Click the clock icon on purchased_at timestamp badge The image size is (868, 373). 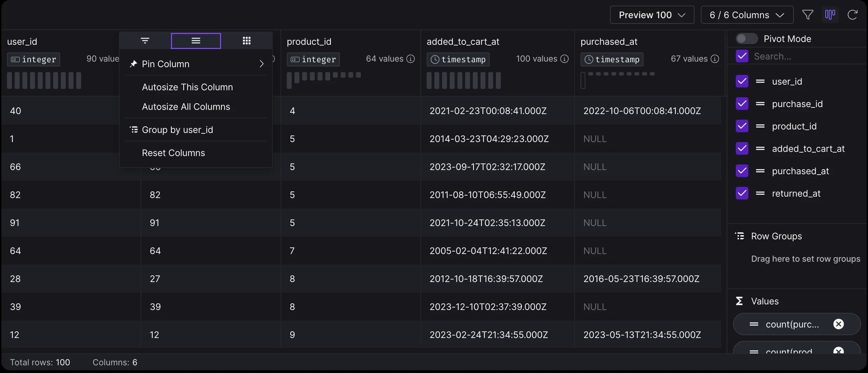pyautogui.click(x=589, y=59)
